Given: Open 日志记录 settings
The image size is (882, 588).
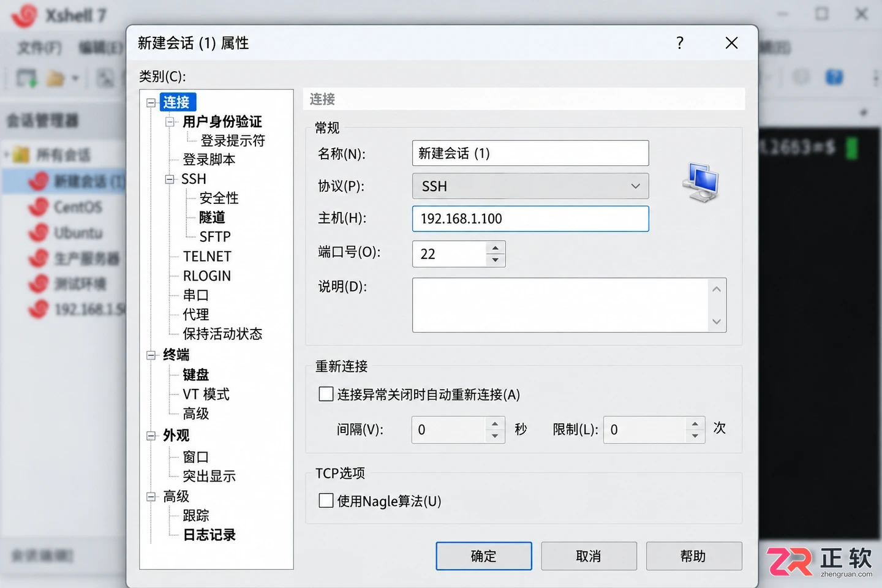Looking at the screenshot, I should click(x=209, y=535).
